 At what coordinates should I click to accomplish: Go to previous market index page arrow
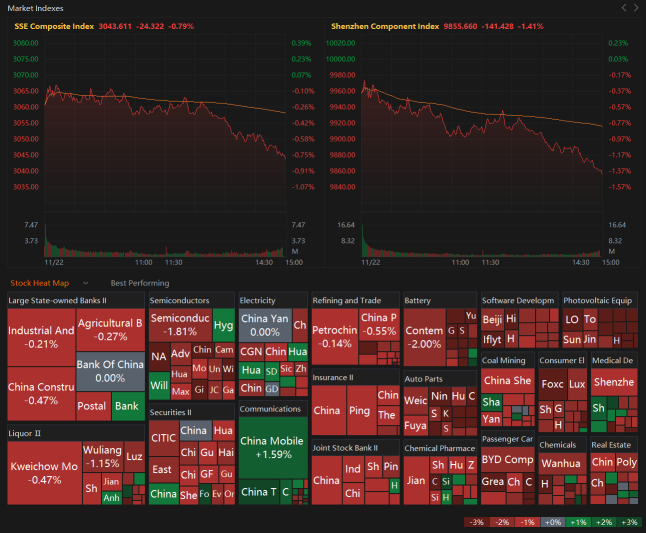624,7
